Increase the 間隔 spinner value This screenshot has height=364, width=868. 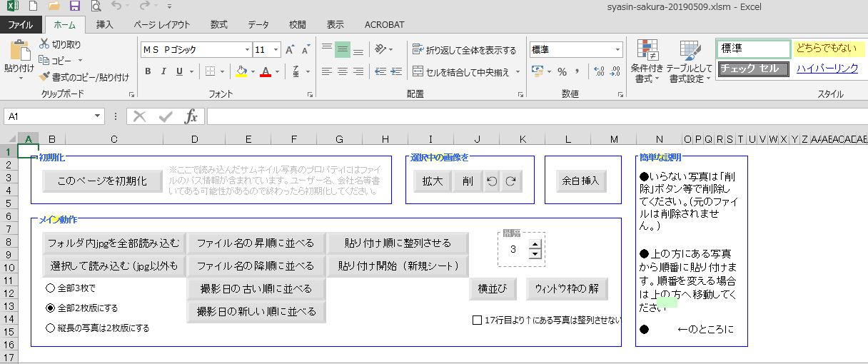[535, 245]
